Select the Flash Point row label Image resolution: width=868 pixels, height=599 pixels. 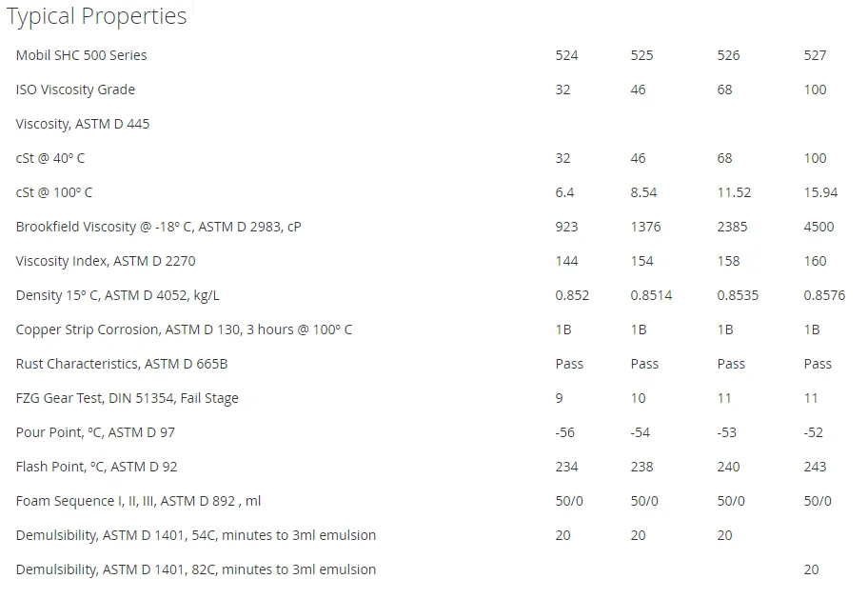[96, 467]
